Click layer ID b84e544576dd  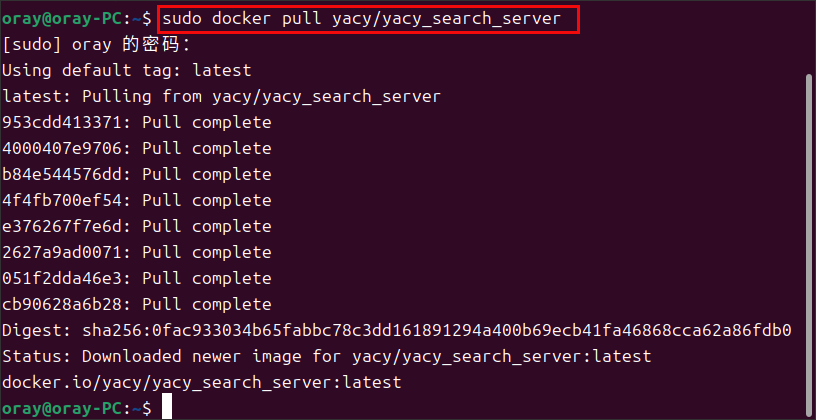pyautogui.click(x=66, y=174)
